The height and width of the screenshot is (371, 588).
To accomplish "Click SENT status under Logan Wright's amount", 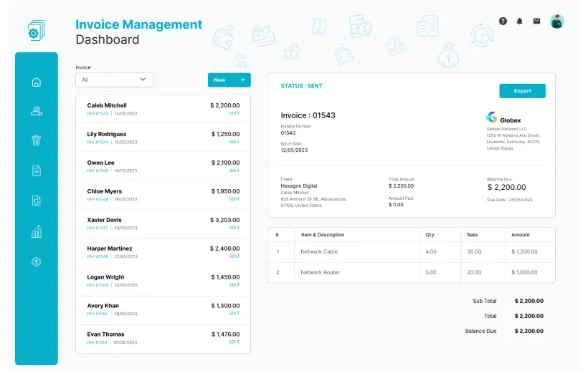I will (x=234, y=285).
